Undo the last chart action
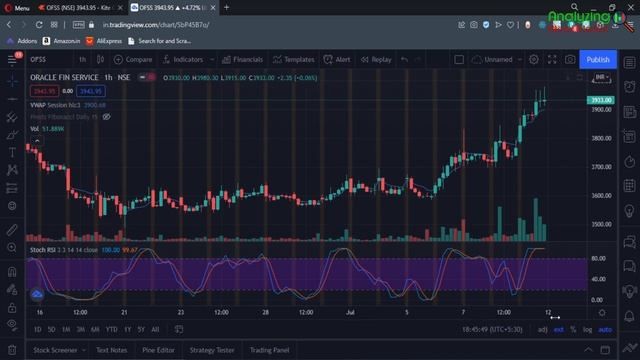The height and width of the screenshot is (360, 640). [x=404, y=60]
